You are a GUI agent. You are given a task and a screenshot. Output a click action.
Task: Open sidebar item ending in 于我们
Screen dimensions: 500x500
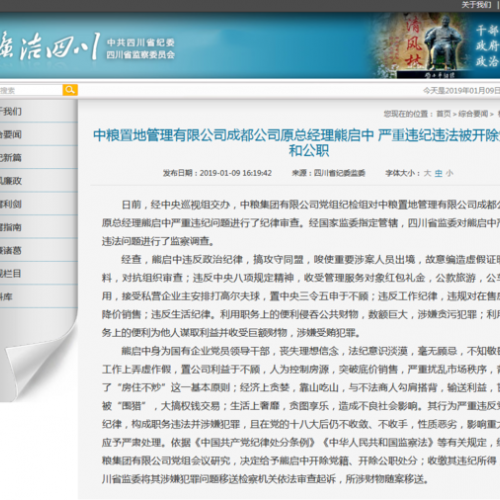39,111
